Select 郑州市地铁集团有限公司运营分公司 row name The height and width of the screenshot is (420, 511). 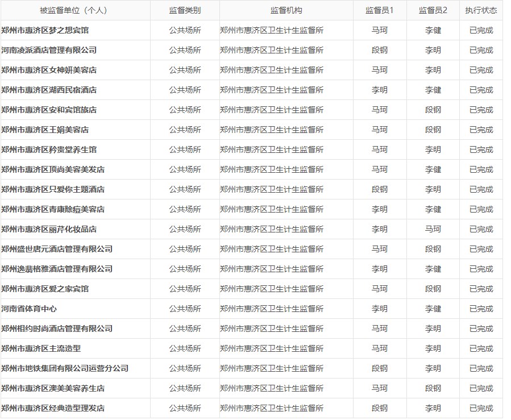click(x=65, y=368)
